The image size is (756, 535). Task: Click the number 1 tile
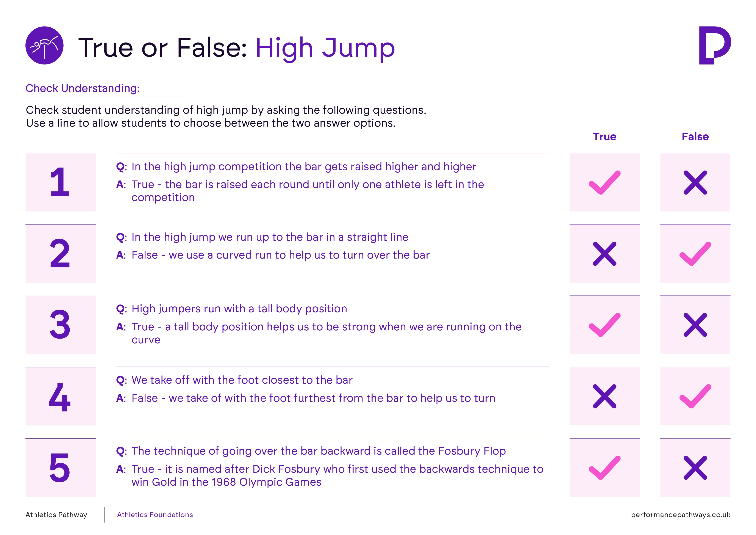(x=61, y=182)
